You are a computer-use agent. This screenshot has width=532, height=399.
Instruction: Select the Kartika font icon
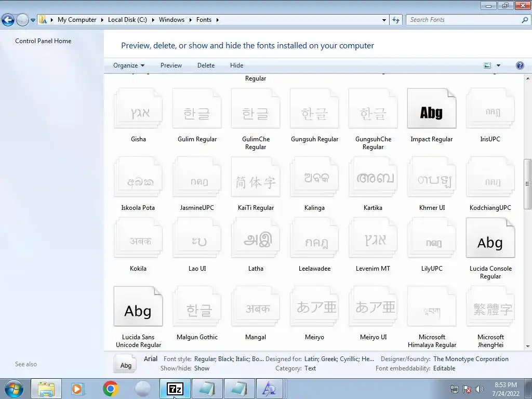373,177
